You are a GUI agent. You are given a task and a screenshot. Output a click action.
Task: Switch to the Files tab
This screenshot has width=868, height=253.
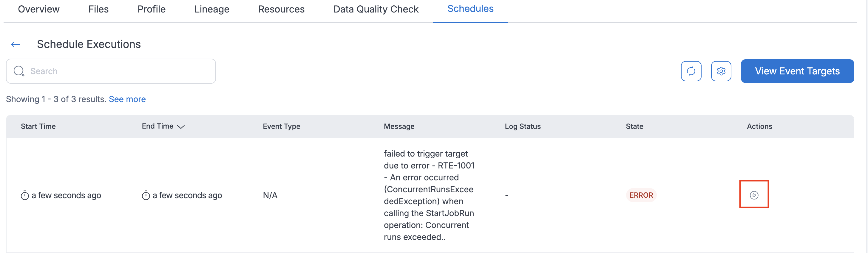tap(98, 9)
